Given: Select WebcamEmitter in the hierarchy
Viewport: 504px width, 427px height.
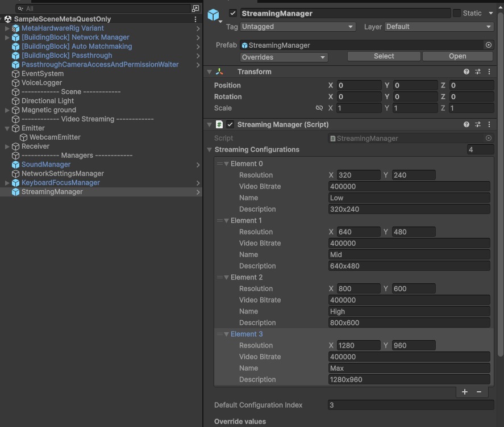Looking at the screenshot, I should pyautogui.click(x=55, y=137).
